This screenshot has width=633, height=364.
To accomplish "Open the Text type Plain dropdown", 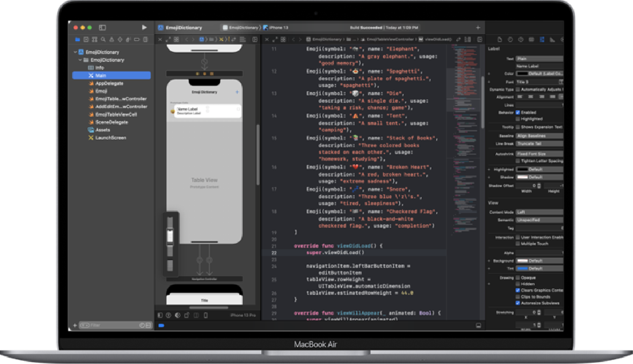I will point(540,59).
